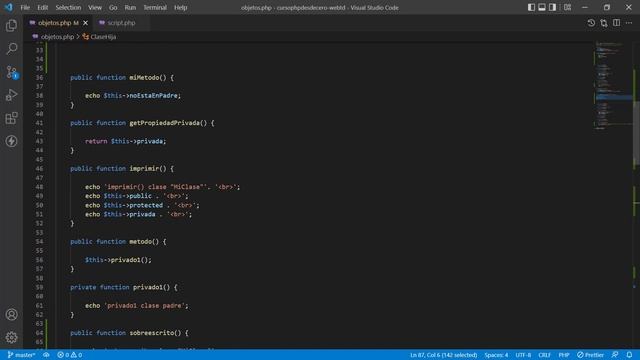Toggle the primary side bar visibility
The height and width of the screenshot is (360, 640).
point(531,7)
